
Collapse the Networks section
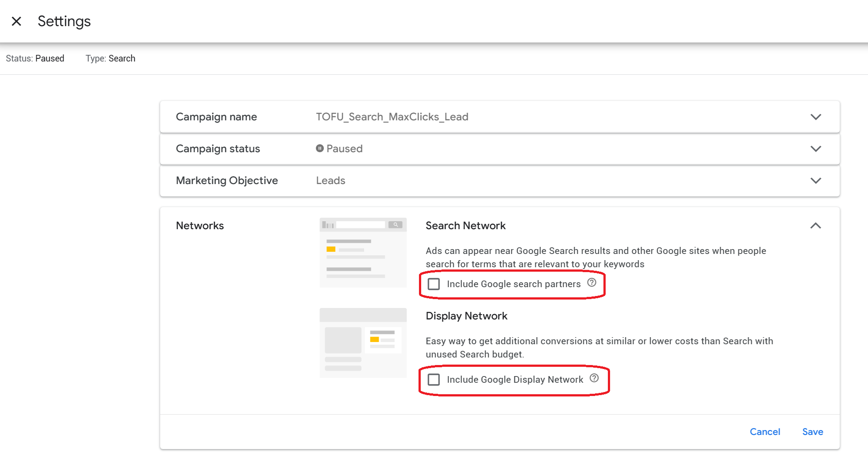pos(816,226)
